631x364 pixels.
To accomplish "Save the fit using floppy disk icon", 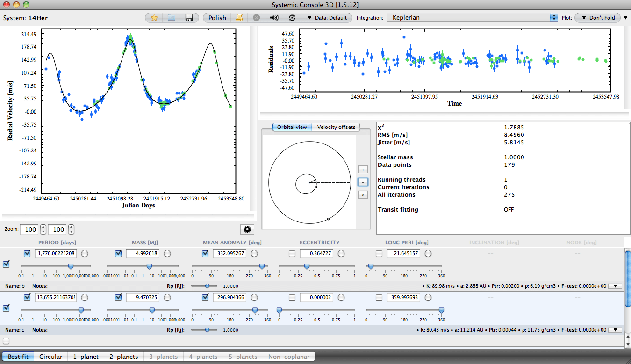I will pyautogui.click(x=189, y=18).
